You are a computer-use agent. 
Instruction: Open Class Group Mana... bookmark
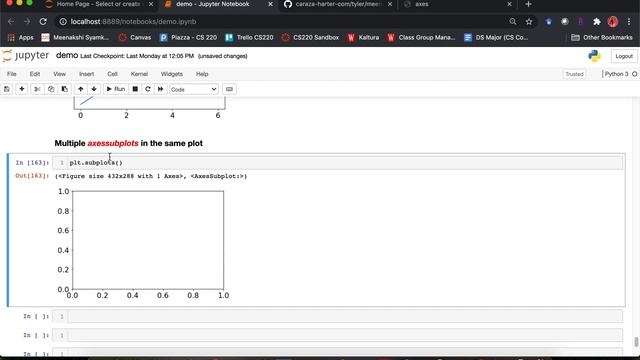tap(421, 38)
